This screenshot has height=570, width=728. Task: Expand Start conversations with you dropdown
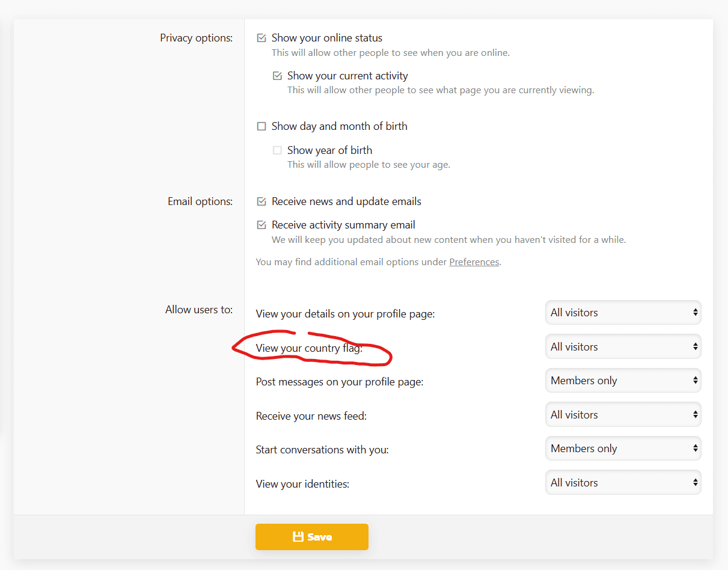coord(623,449)
